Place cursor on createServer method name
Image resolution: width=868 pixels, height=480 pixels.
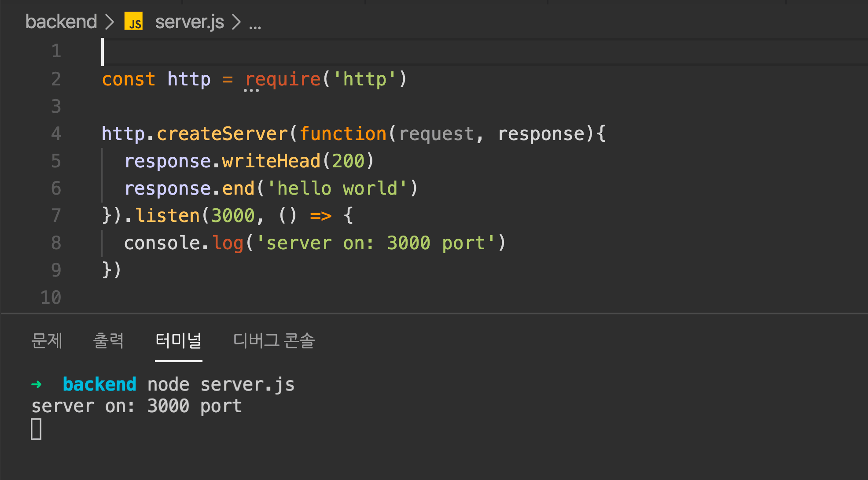coord(222,134)
